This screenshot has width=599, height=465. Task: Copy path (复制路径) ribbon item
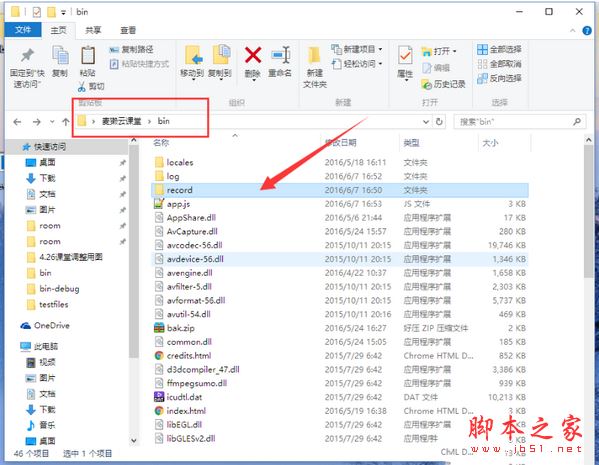tap(131, 50)
